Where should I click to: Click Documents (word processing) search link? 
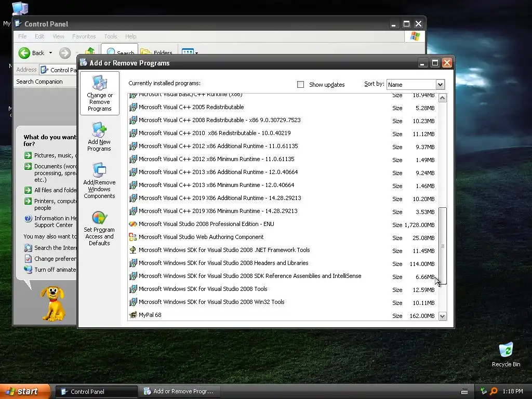tap(50, 173)
